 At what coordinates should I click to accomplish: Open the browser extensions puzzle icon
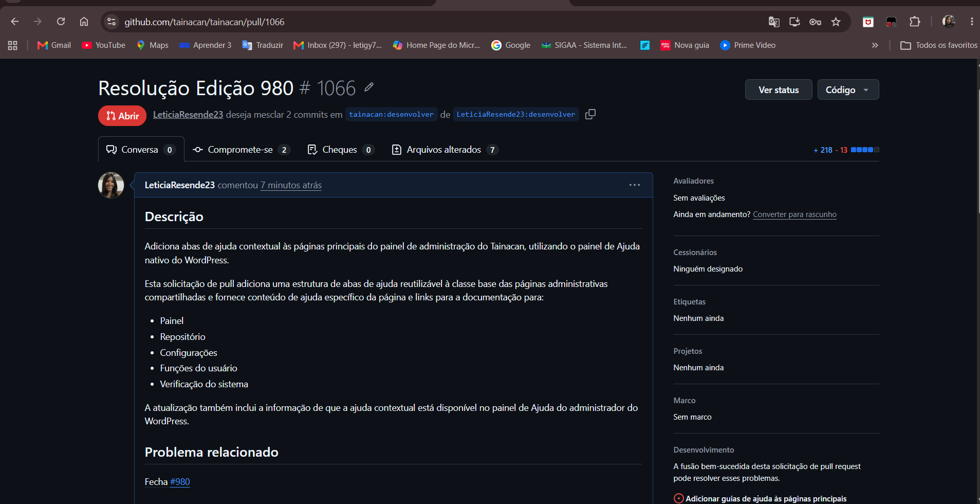[x=915, y=22]
